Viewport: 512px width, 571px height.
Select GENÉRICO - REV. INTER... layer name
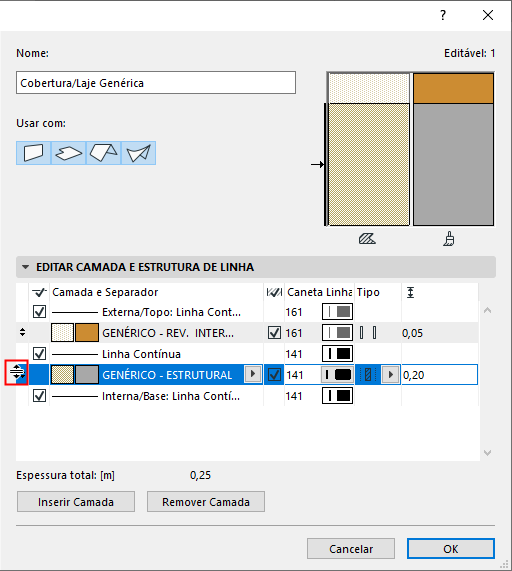pos(168,333)
